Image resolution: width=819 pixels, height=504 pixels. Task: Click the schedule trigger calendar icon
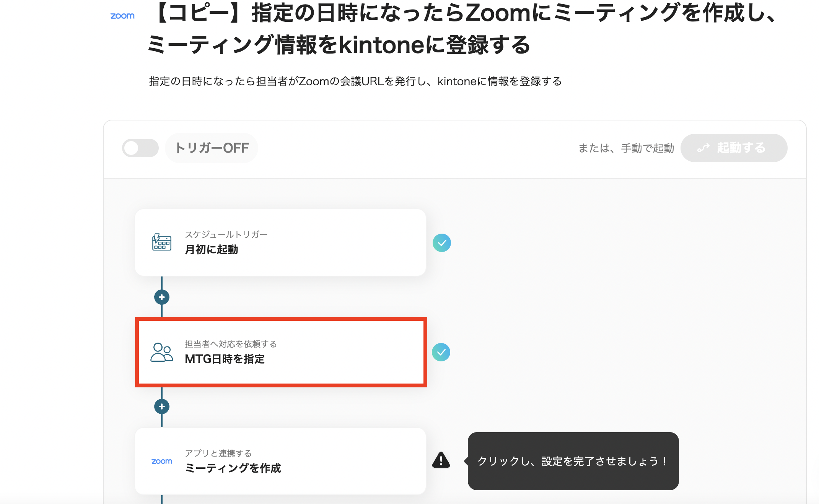[x=162, y=242]
